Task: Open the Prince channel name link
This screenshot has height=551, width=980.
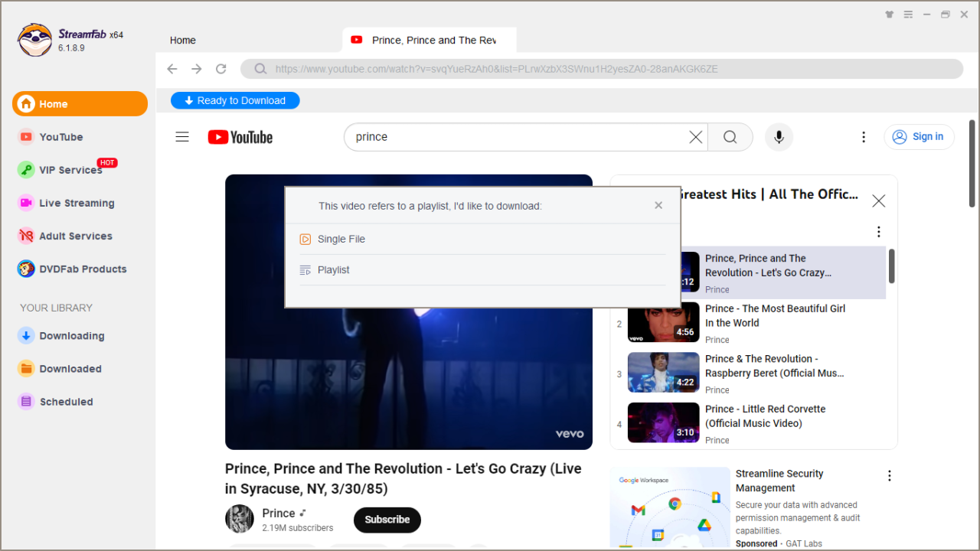Action: point(279,513)
